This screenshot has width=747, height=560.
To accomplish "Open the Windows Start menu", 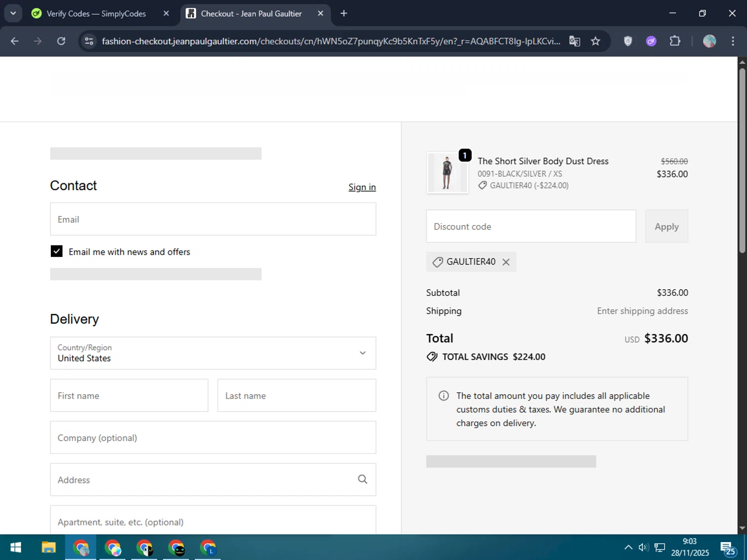I will point(15,548).
